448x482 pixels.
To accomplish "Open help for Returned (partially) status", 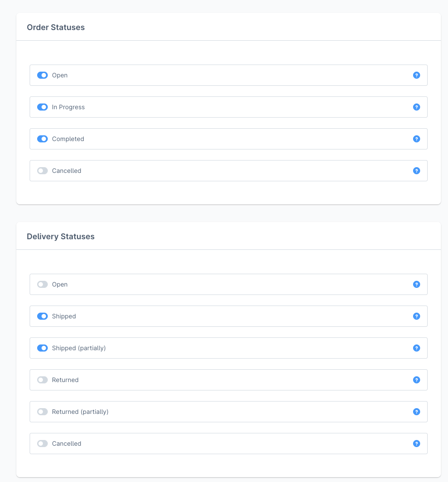I will pyautogui.click(x=416, y=412).
